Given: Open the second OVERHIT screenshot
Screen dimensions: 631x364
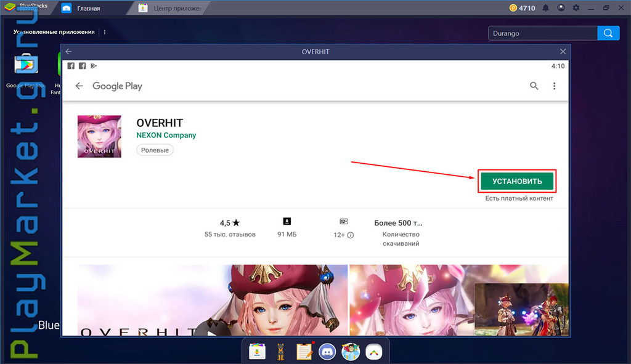Looking at the screenshot, I should pyautogui.click(x=458, y=300).
